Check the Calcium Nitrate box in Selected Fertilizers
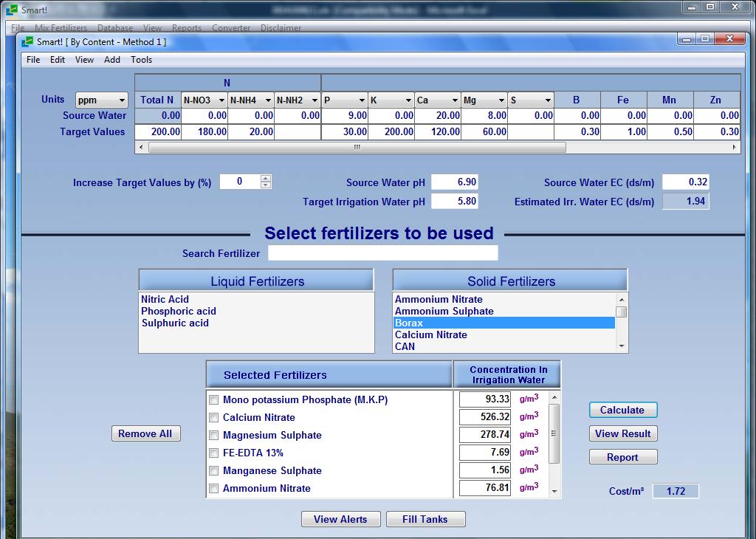Screen dimensions: 756x539 pos(213,417)
